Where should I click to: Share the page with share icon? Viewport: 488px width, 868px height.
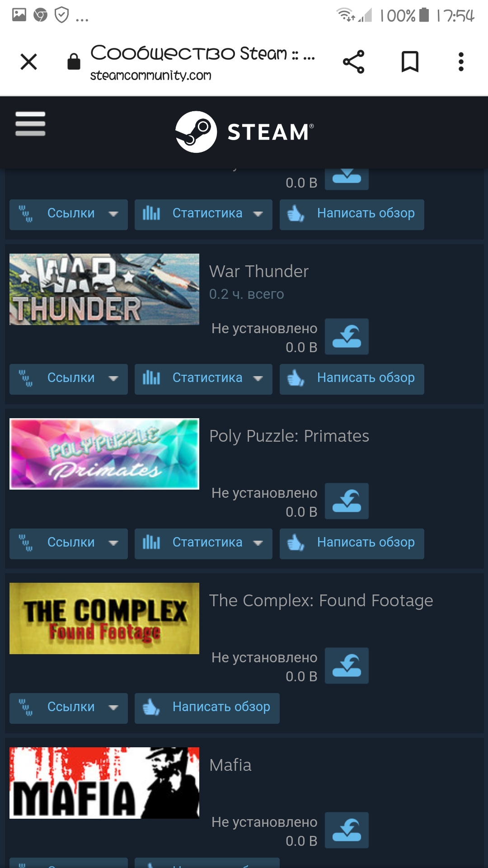point(353,62)
